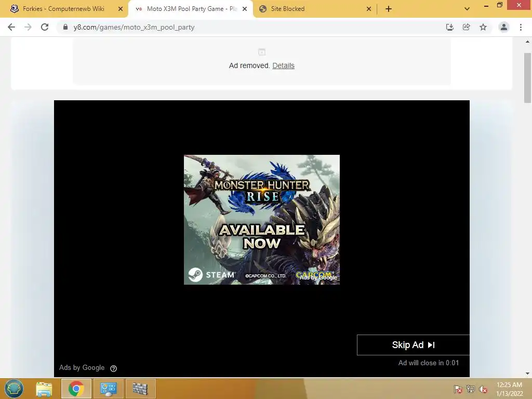Open a new tab with plus button

[x=389, y=9]
